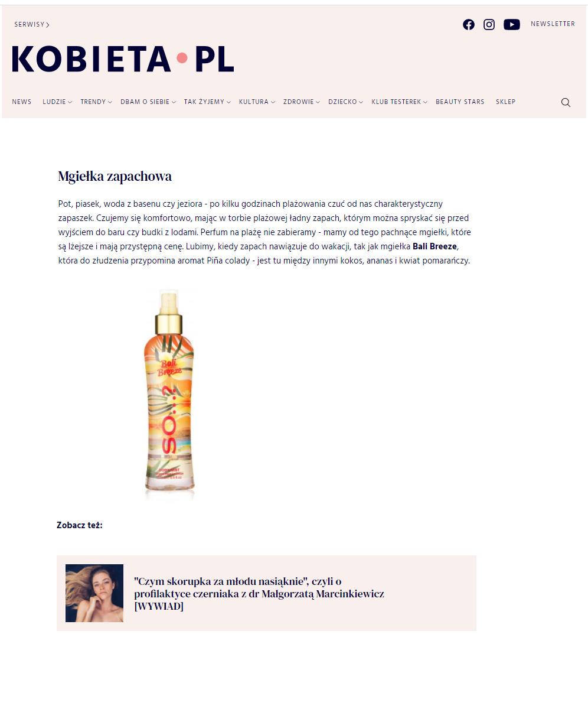Screen dimensions: 588x709
Task: Open the melanoma prevention interview article link
Action: (259, 594)
